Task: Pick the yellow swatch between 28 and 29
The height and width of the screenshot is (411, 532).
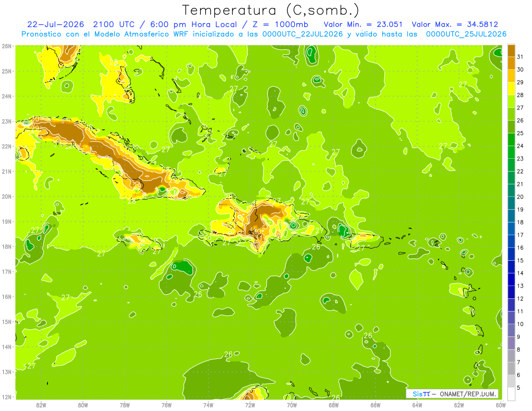Action: click(511, 89)
